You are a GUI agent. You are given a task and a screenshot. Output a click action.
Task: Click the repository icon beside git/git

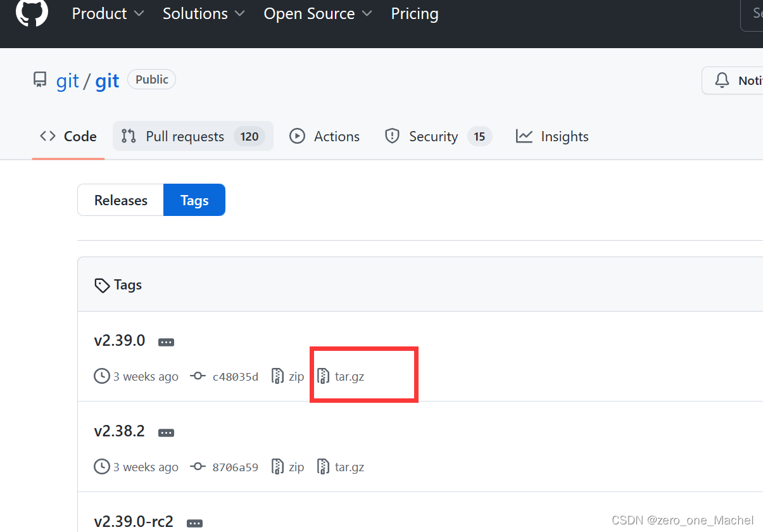(40, 80)
